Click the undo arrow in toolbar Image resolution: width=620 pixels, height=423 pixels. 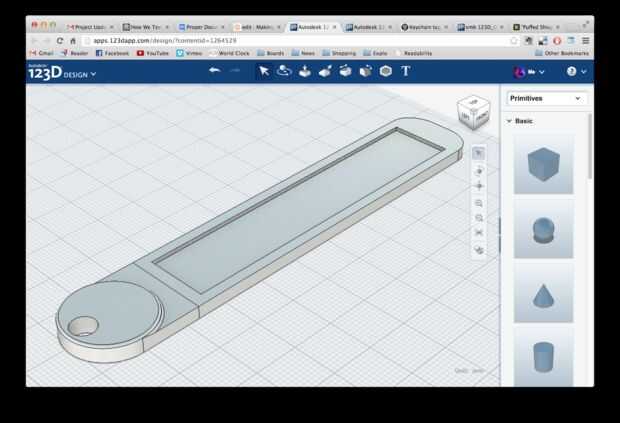coord(214,71)
